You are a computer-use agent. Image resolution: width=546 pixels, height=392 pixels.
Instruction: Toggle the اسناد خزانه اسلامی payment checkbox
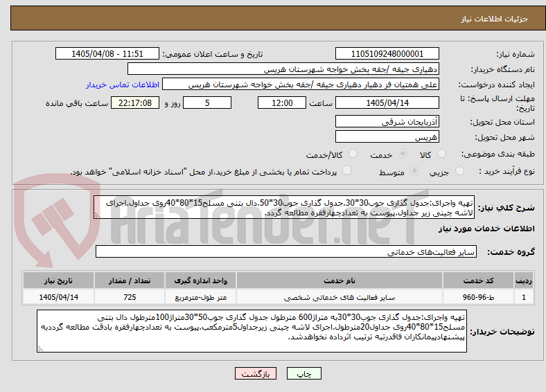(347, 170)
